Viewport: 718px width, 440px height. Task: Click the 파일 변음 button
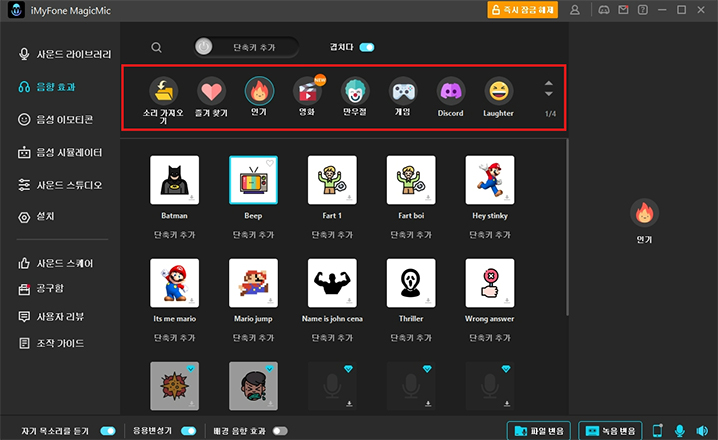point(538,431)
